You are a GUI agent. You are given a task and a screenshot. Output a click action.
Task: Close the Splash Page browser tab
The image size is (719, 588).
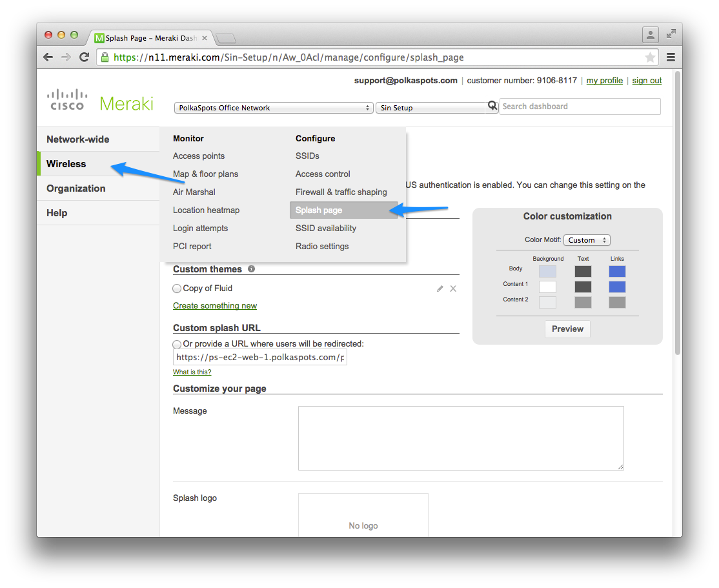point(205,38)
